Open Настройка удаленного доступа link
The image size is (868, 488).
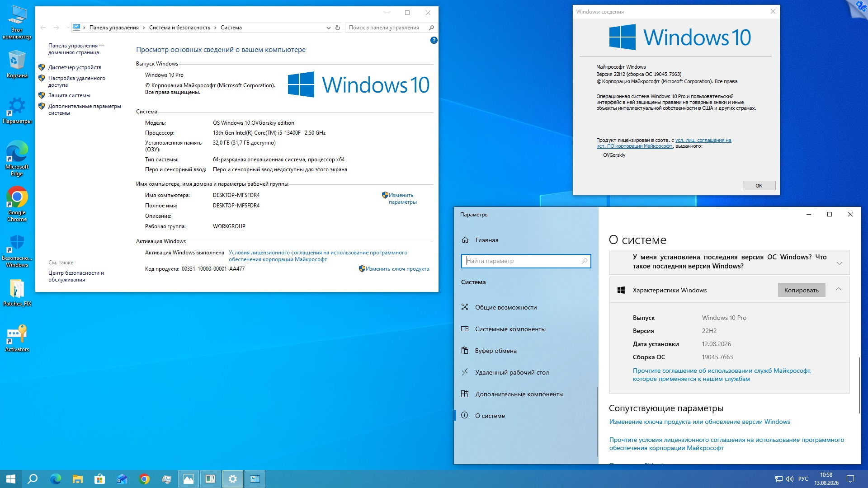tap(77, 81)
